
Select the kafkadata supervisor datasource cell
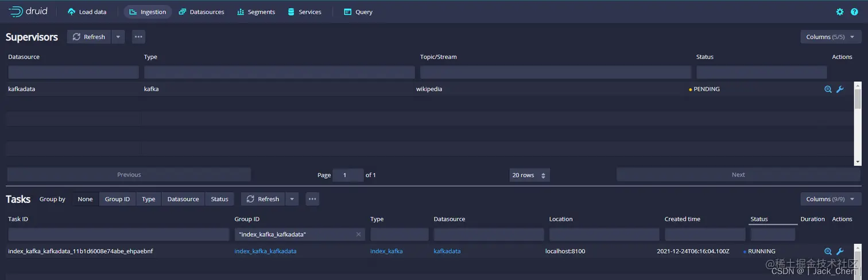pos(22,89)
